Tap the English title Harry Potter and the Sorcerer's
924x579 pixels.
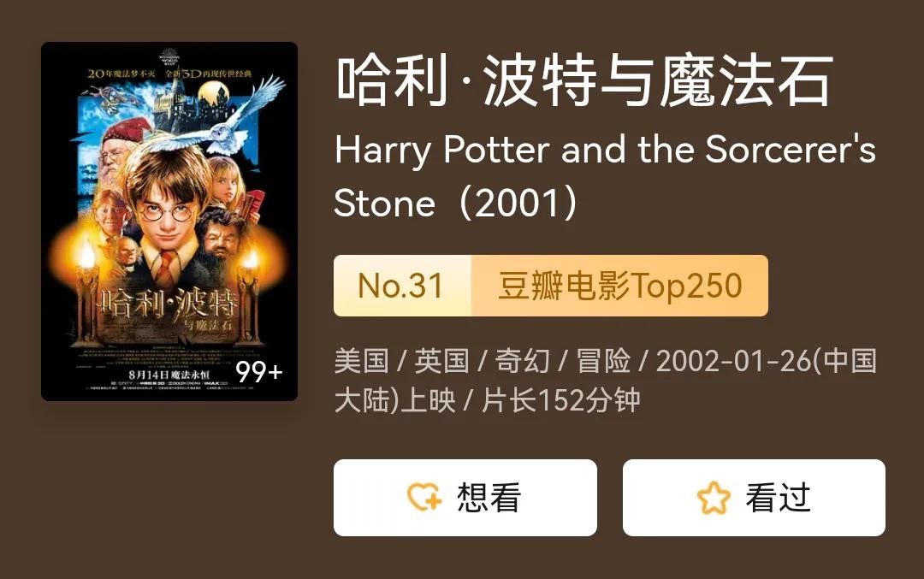pyautogui.click(x=605, y=150)
